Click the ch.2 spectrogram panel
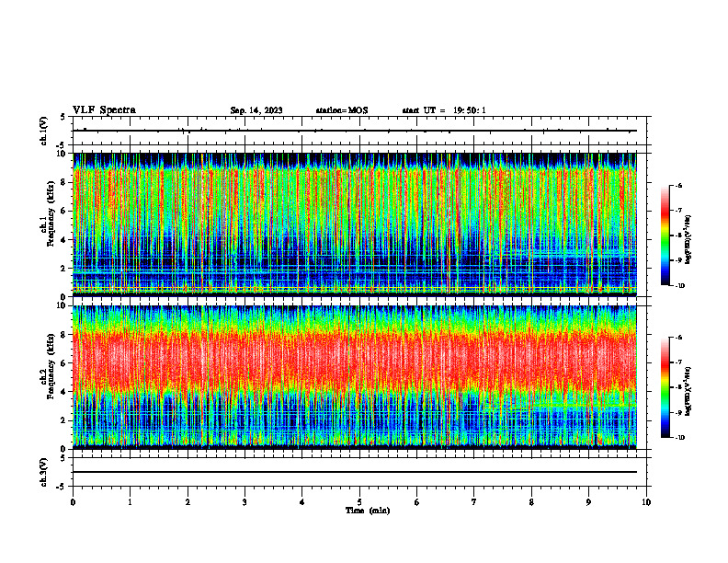 point(355,377)
